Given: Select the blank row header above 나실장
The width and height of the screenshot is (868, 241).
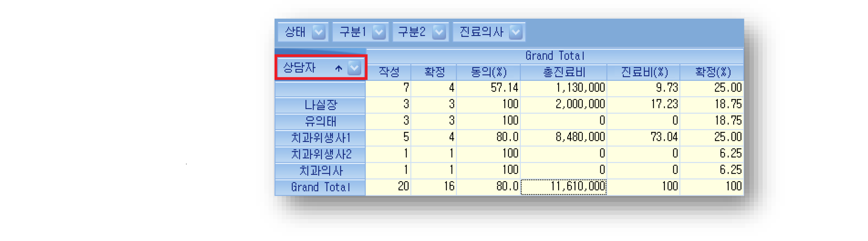Looking at the screenshot, I should (x=320, y=89).
